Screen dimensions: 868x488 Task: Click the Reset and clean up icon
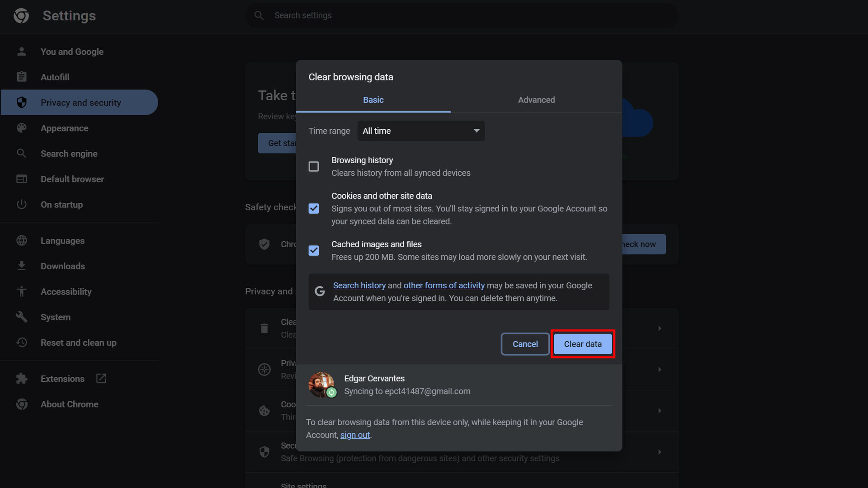tap(21, 343)
